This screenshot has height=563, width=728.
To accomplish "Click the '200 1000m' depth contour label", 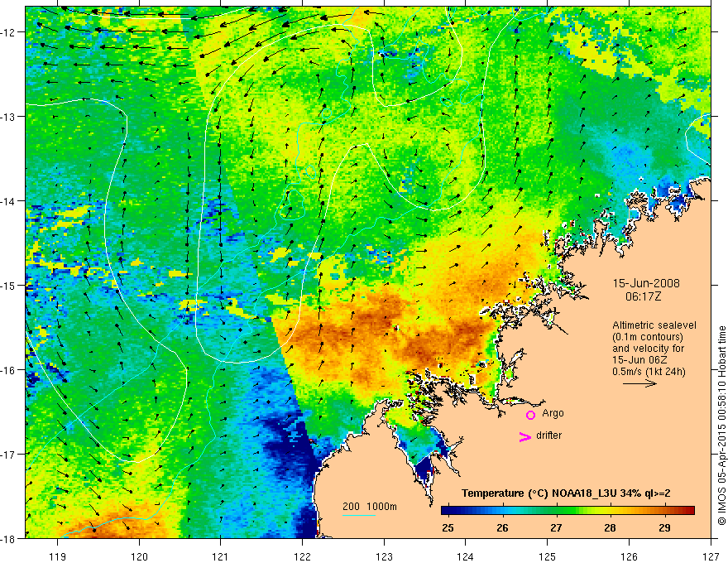I will point(370,507).
